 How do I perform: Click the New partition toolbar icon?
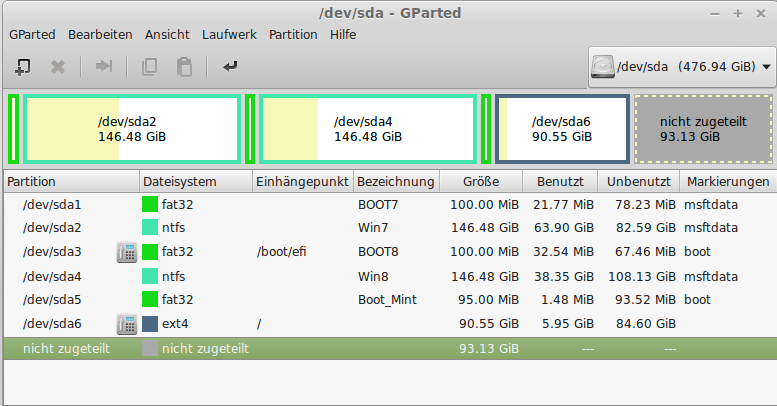coord(23,66)
